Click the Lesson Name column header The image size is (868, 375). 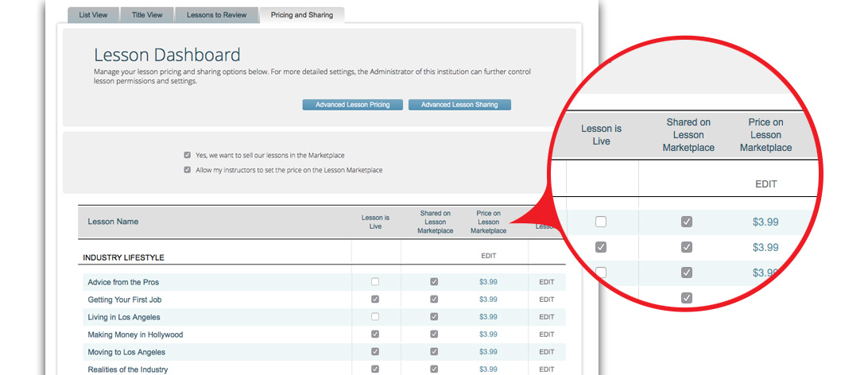point(113,222)
